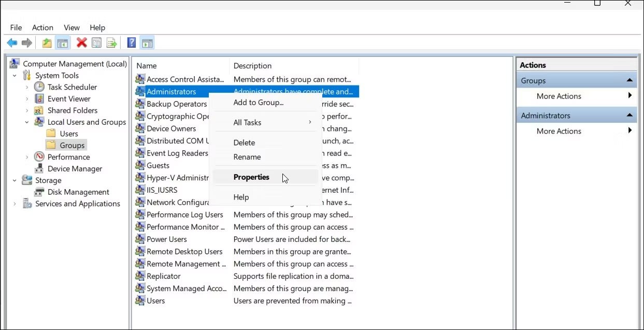644x330 pixels.
Task: Click the Export List toolbar icon
Action: [x=111, y=43]
